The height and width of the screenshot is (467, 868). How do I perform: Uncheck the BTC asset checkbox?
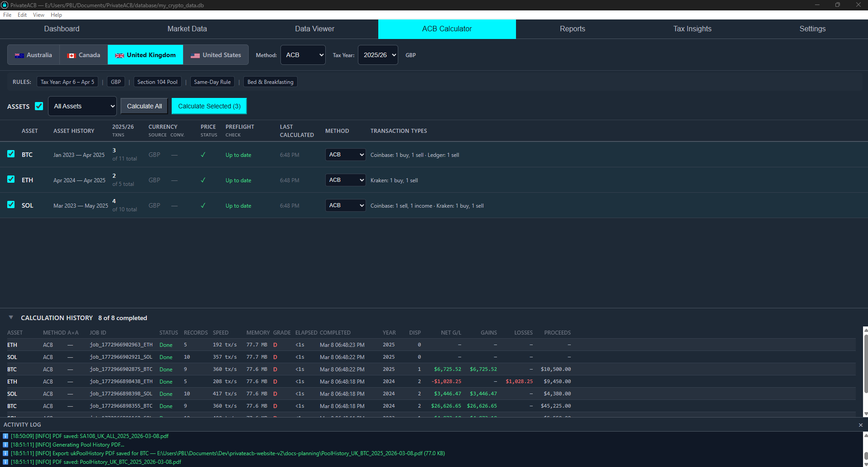11,154
